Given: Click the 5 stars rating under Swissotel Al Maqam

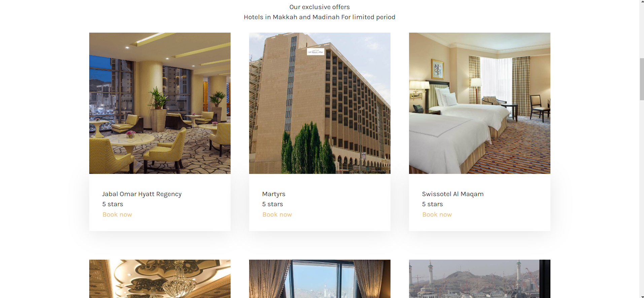Looking at the screenshot, I should 433,204.
